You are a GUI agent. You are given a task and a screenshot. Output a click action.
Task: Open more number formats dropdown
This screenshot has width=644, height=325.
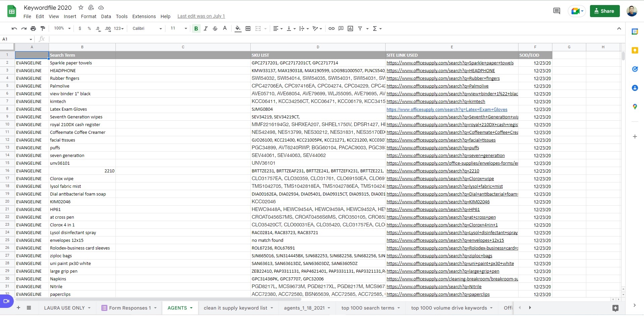point(119,29)
